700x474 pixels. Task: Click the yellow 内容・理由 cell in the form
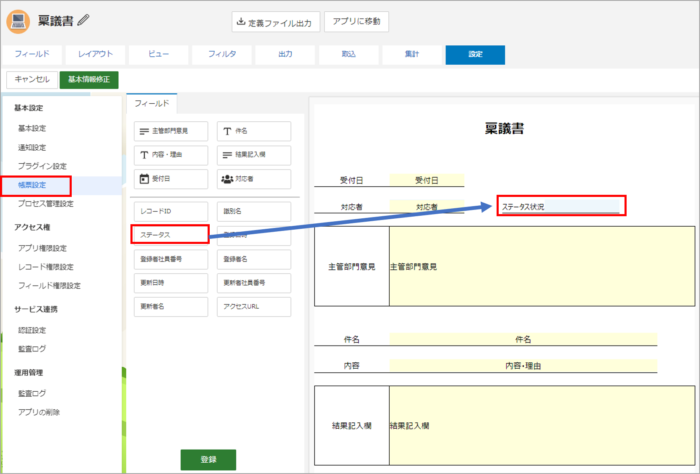click(523, 366)
